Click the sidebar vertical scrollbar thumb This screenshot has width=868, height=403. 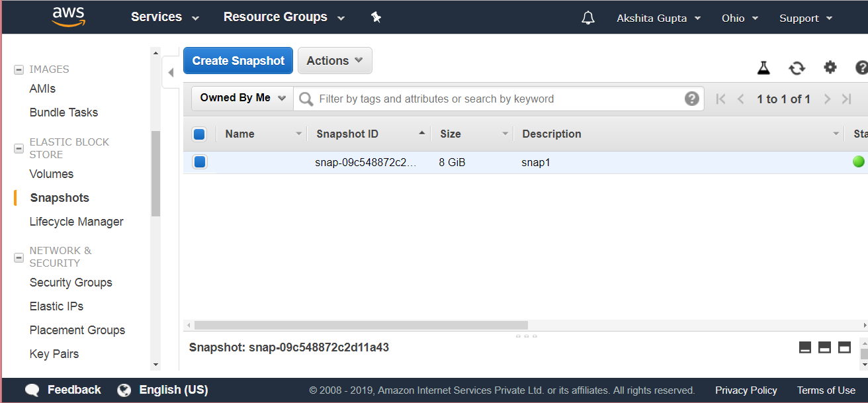click(x=155, y=174)
